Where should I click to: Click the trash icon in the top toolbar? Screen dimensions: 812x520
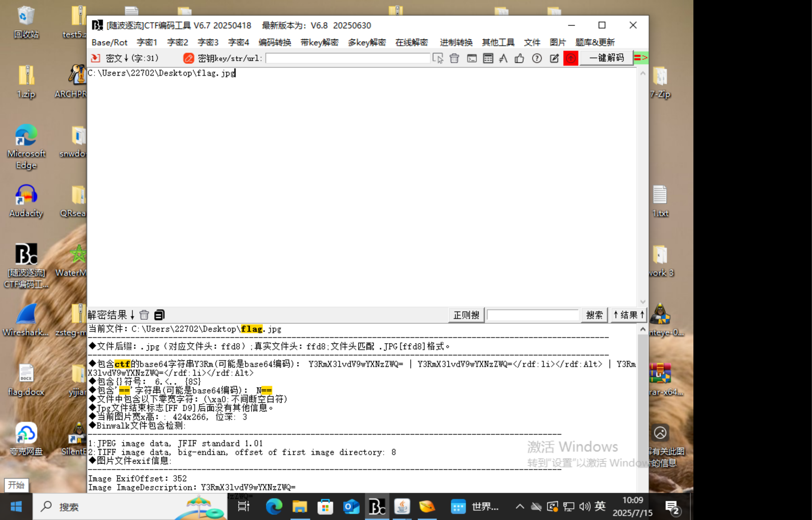[454, 58]
